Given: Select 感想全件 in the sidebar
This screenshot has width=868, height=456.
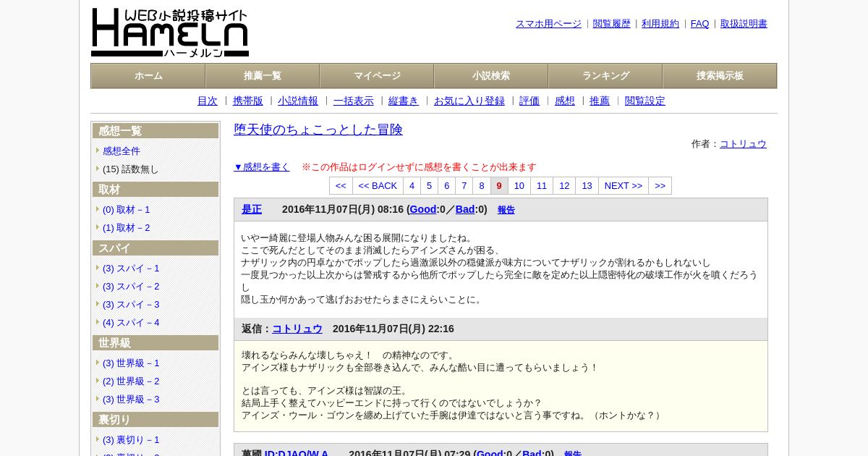Looking at the screenshot, I should click(x=122, y=151).
